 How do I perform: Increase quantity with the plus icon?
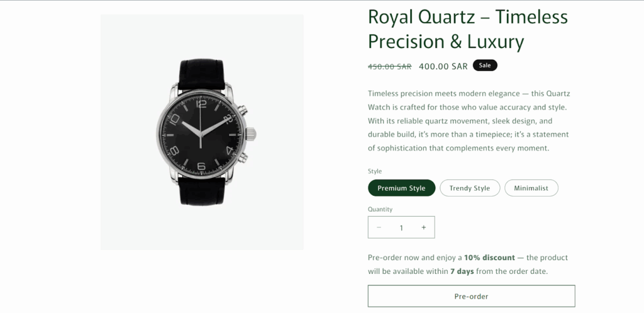(x=424, y=227)
